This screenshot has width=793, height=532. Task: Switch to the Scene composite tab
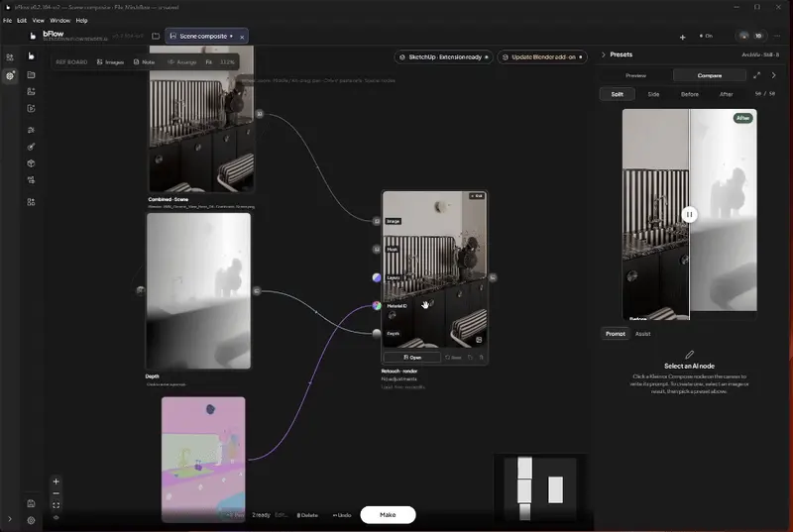click(201, 37)
